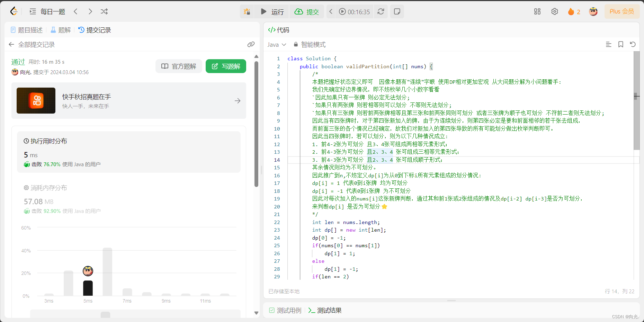This screenshot has width=644, height=322.
Task: Click the arrow on the 快手 banner
Action: pyautogui.click(x=238, y=101)
